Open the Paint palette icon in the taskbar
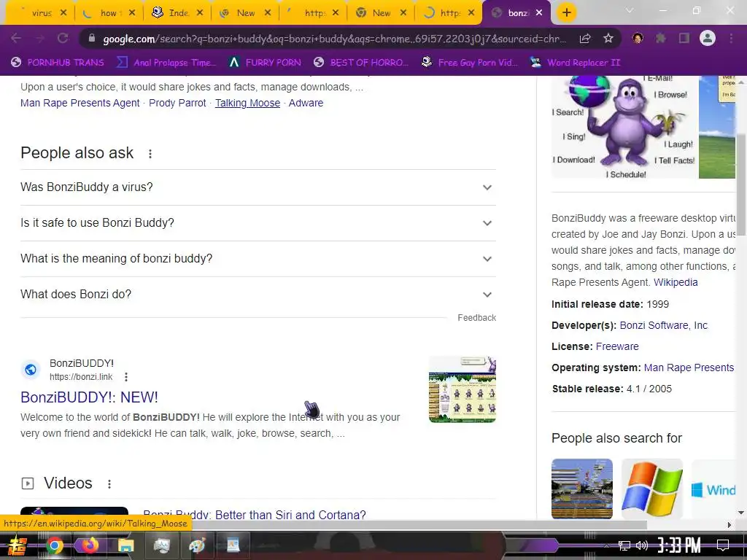The width and height of the screenshot is (747, 560). tap(197, 545)
